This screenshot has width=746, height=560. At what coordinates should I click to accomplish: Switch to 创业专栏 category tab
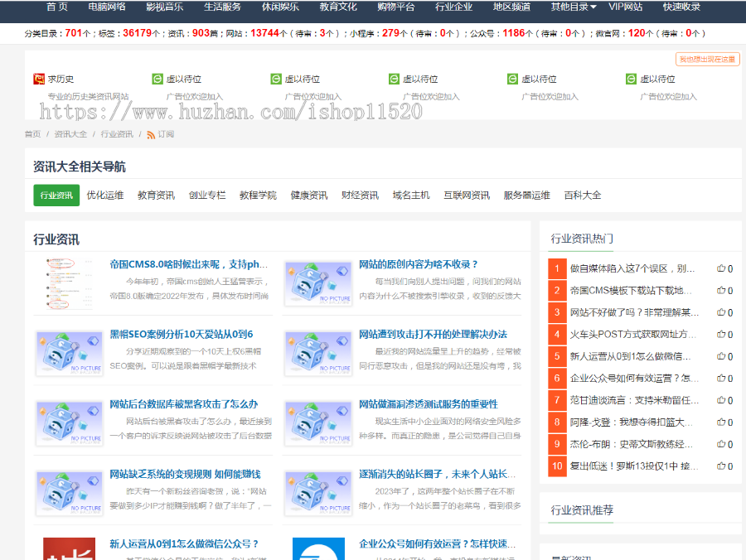pos(207,196)
